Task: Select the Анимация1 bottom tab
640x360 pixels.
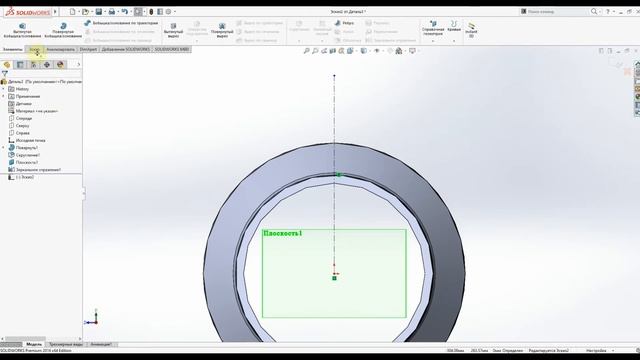Action: [x=101, y=344]
